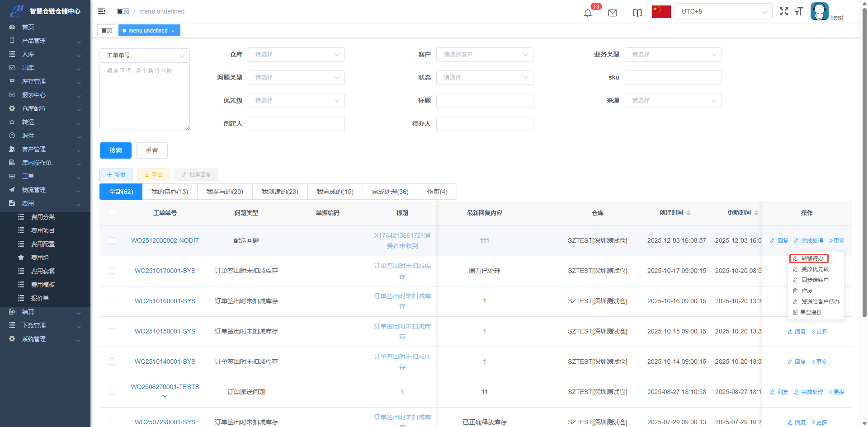868x427 pixels.
Task: Switch to 我的待办(13) tab
Action: coord(170,192)
